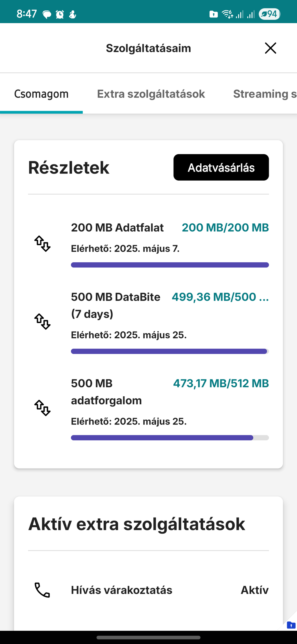Tap the 499,36 MB/500 truncated usage value

[x=220, y=297]
